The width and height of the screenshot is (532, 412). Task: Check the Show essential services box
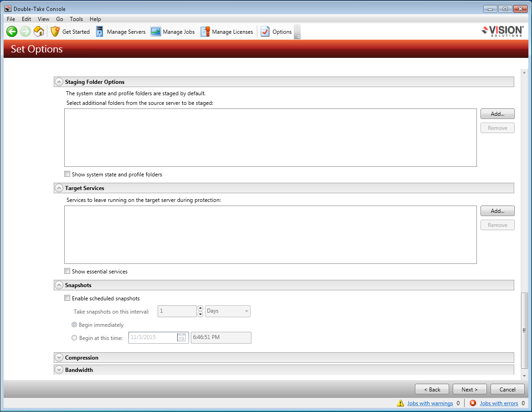coord(67,271)
